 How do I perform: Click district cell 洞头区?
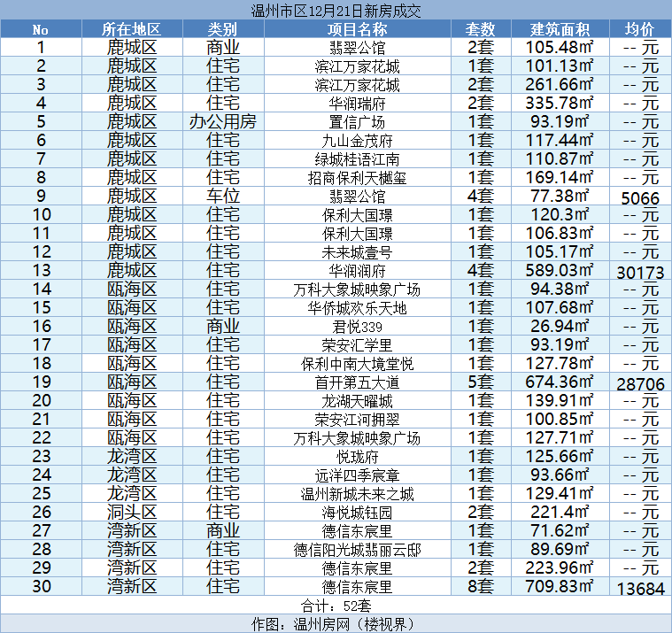point(132,512)
